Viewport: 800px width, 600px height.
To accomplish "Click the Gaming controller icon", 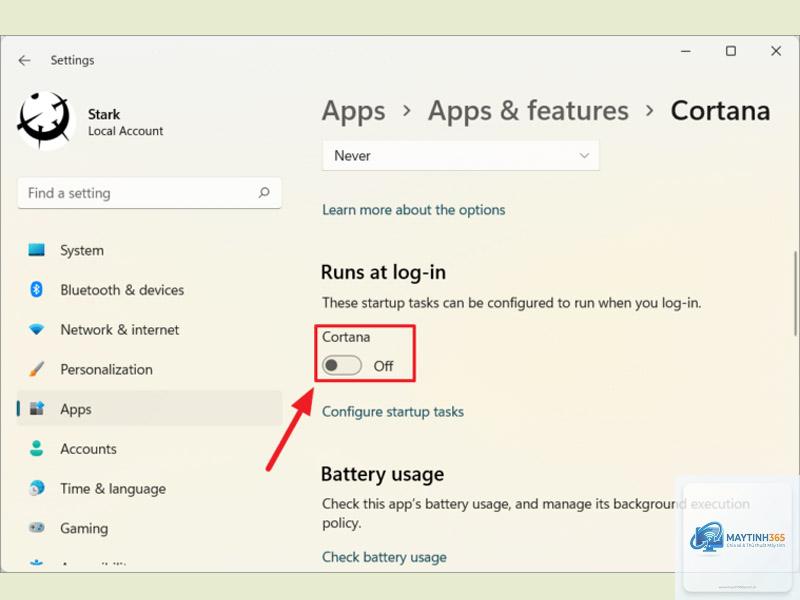I will point(36,528).
